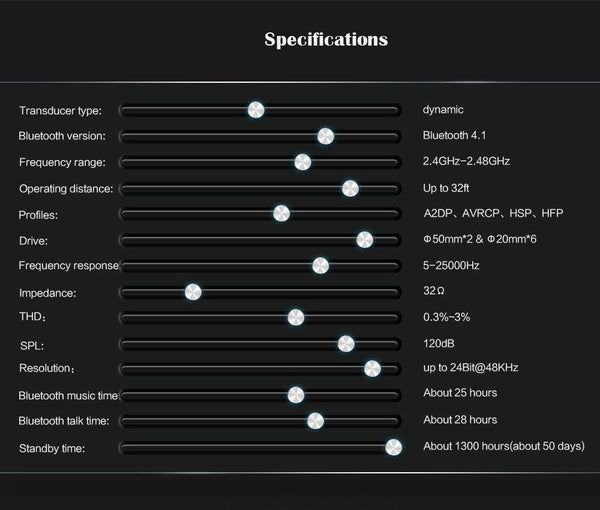Click the Bluetooth version slider knob
The height and width of the screenshot is (510, 600).
pyautogui.click(x=325, y=136)
